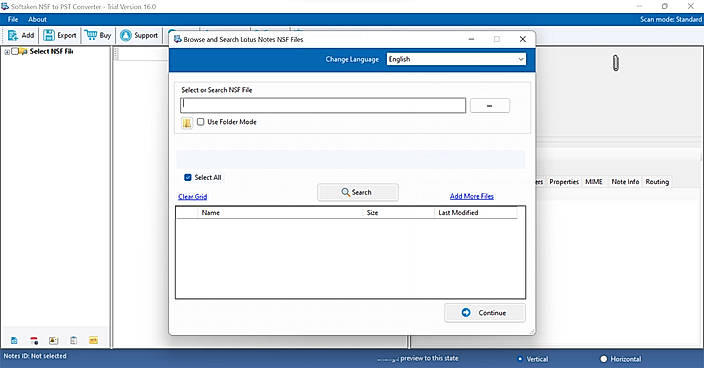Image resolution: width=704 pixels, height=368 pixels.
Task: Click the Last Modified column header
Action: point(475,213)
